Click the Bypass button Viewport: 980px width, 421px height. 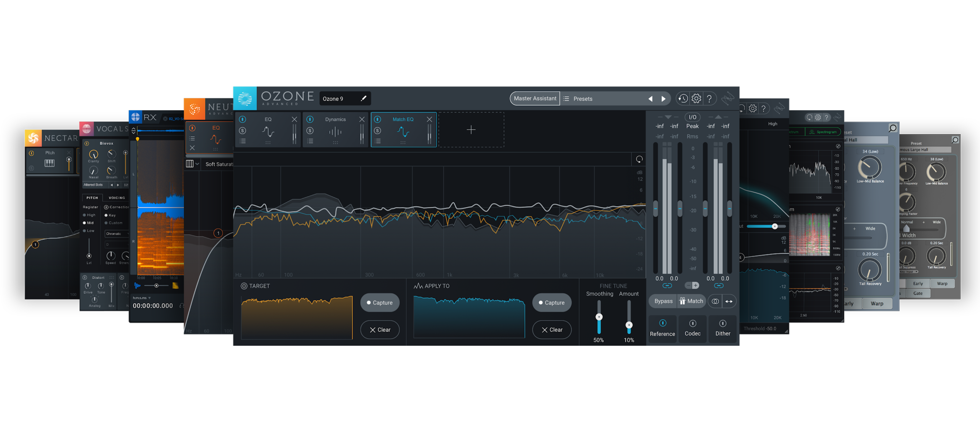coord(663,301)
